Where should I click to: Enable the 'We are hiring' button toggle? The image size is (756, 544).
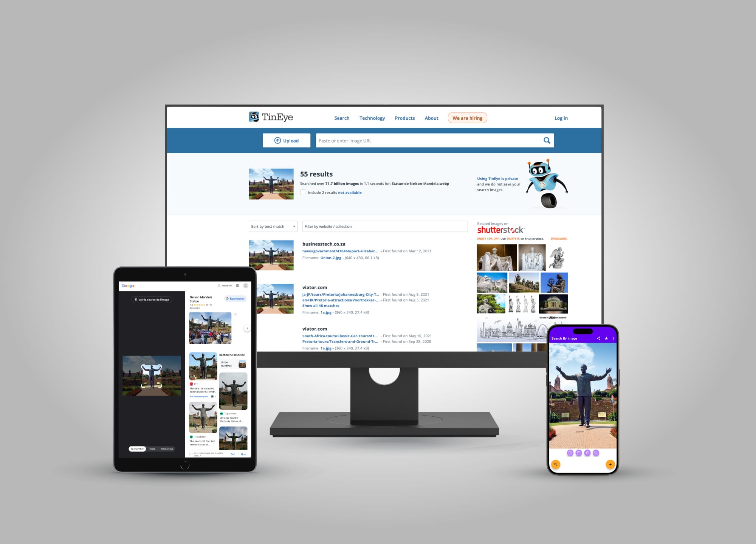(x=467, y=118)
